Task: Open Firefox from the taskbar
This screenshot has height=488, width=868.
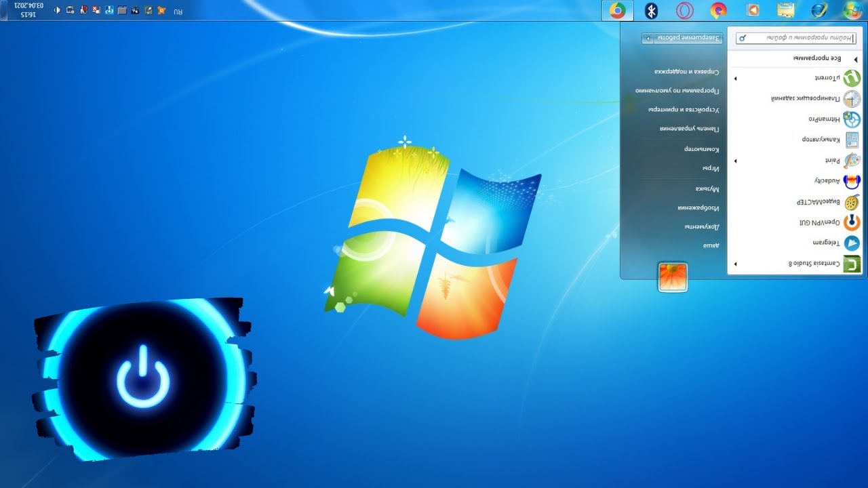Action: [x=719, y=10]
